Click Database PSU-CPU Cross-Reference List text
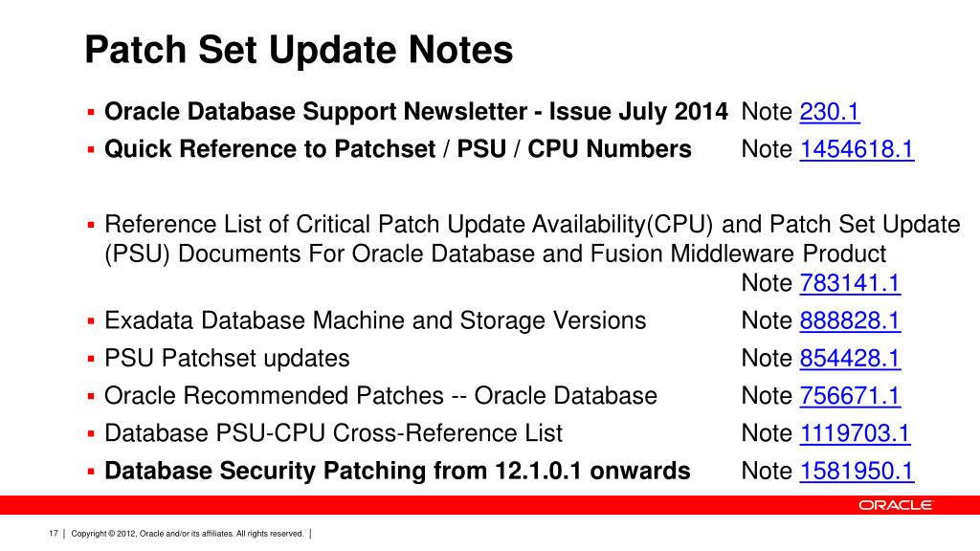The width and height of the screenshot is (980, 551). 333,432
